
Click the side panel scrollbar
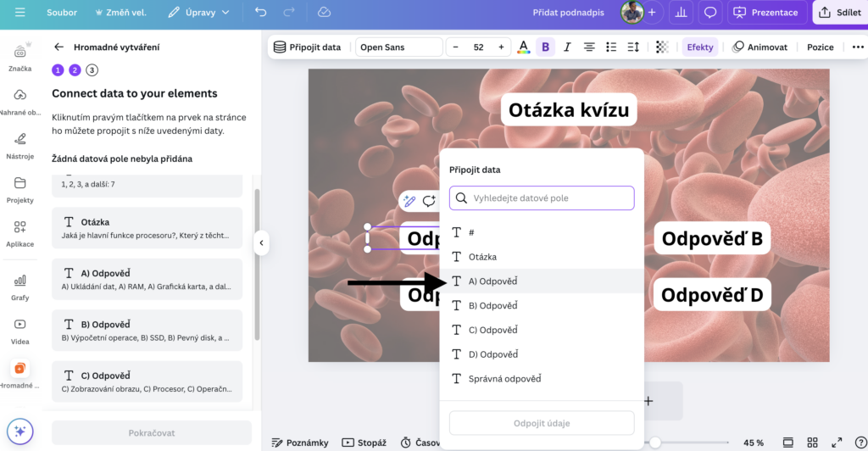(257, 264)
